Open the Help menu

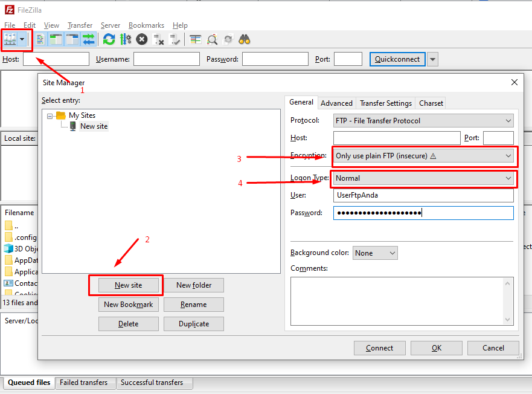tap(180, 25)
